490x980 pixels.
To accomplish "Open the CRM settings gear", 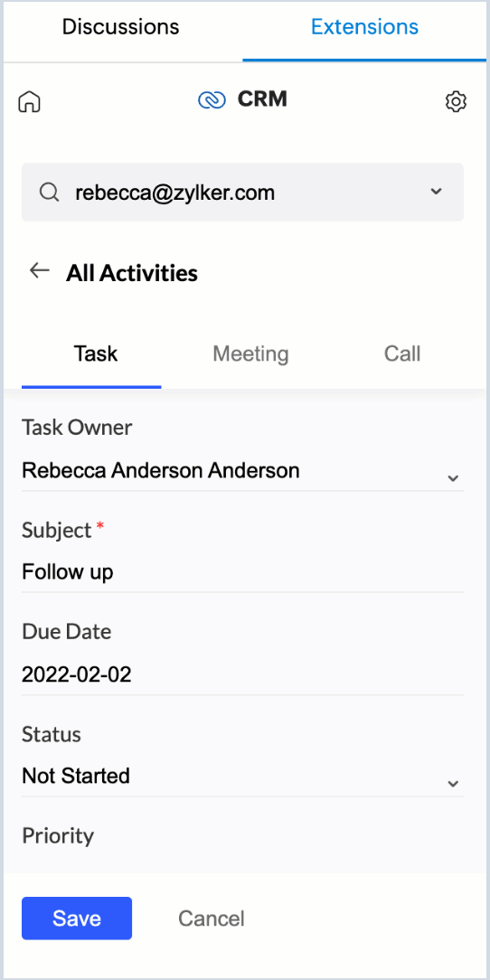I will coord(456,101).
